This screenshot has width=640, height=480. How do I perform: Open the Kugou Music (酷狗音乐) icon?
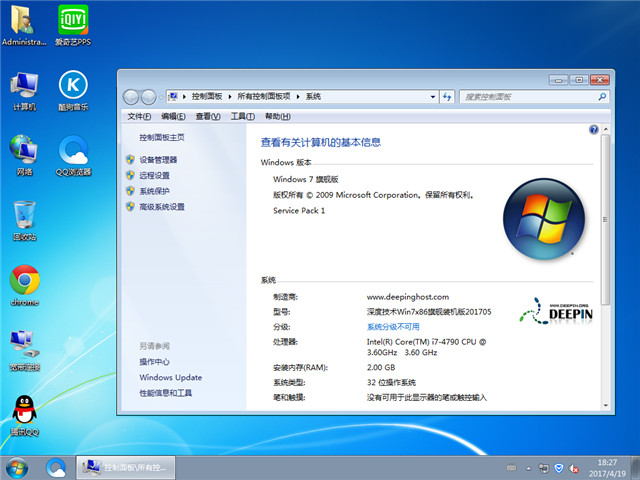click(73, 91)
